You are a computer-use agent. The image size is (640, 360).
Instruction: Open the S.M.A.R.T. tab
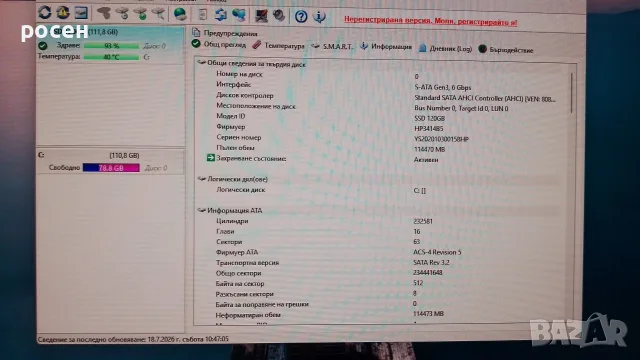(332, 47)
